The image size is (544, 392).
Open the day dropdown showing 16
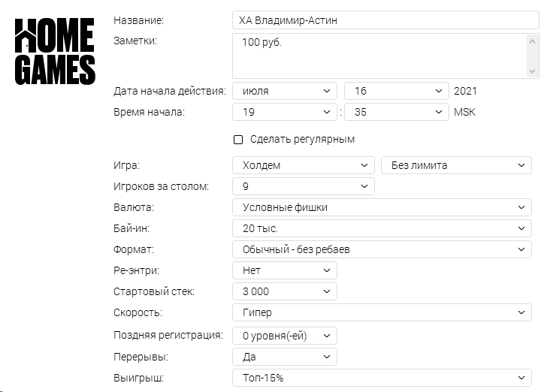tap(397, 91)
